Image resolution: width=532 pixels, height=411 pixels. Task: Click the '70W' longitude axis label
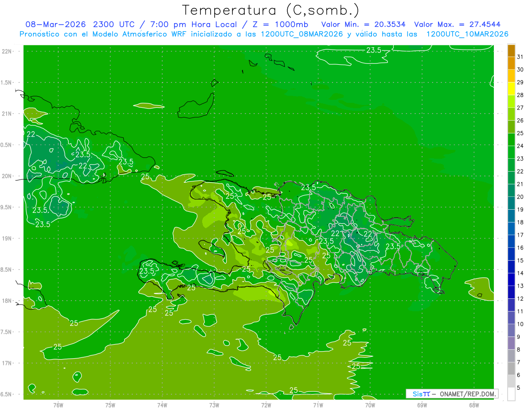[370, 405]
